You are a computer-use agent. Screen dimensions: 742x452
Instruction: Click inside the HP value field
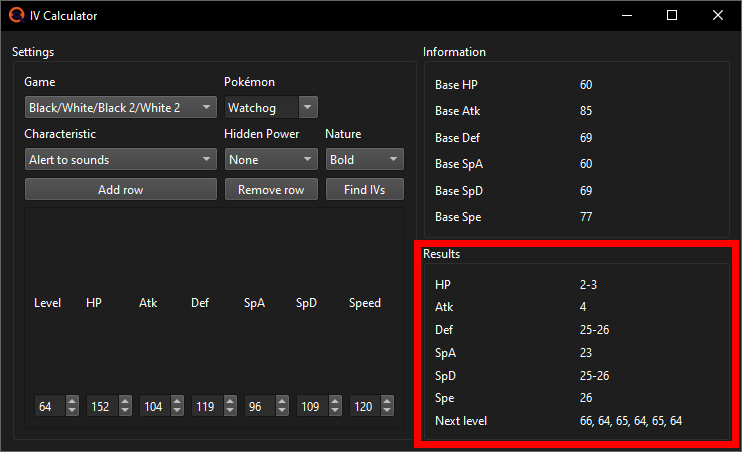pyautogui.click(x=100, y=406)
